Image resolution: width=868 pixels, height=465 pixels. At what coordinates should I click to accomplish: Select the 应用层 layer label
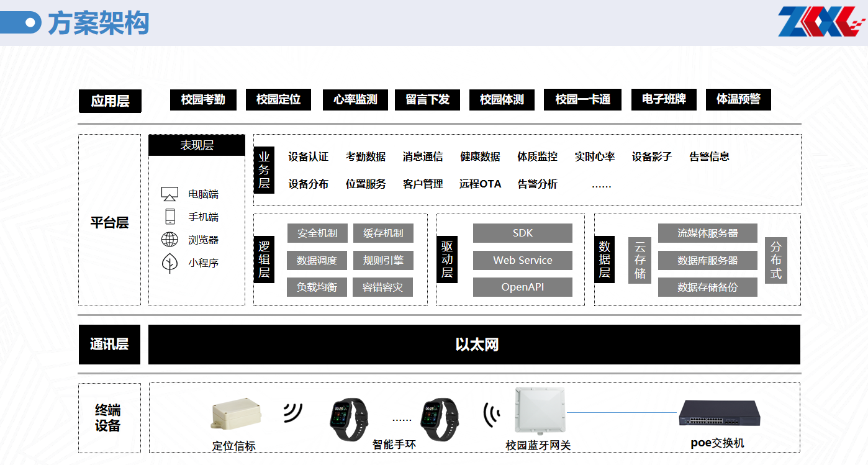click(110, 101)
